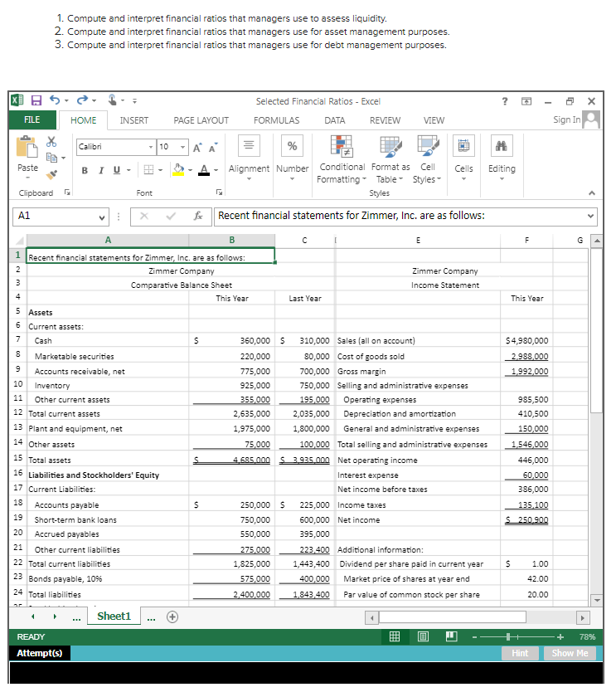This screenshot has width=616, height=692.
Task: Click the Paste clipboard icon
Action: click(27, 147)
